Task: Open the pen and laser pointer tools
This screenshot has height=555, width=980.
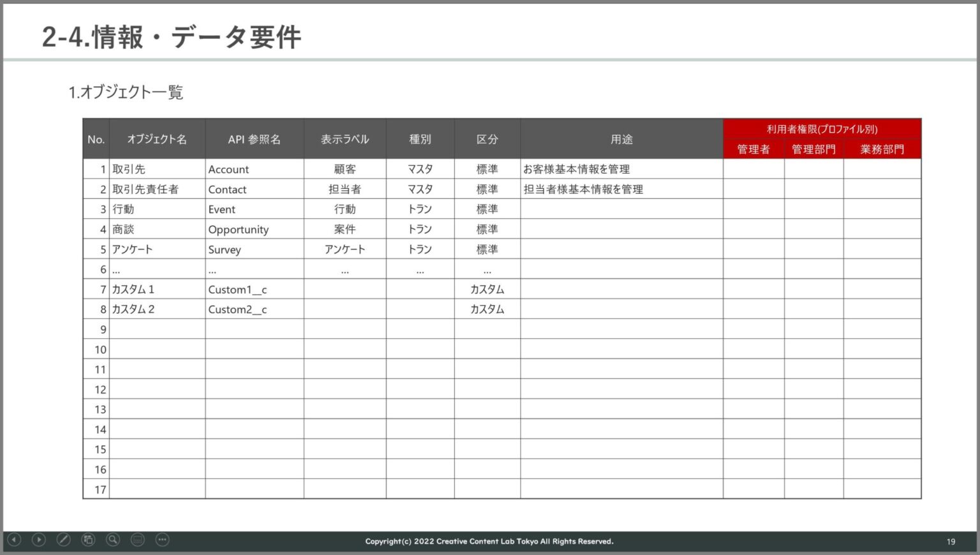Action: pos(63,540)
